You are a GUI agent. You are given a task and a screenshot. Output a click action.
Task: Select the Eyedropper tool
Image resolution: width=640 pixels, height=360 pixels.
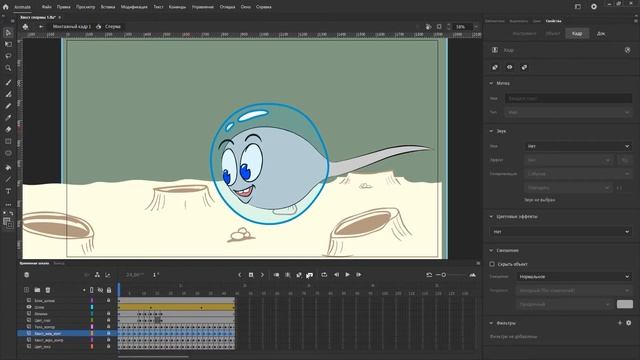pos(8,118)
